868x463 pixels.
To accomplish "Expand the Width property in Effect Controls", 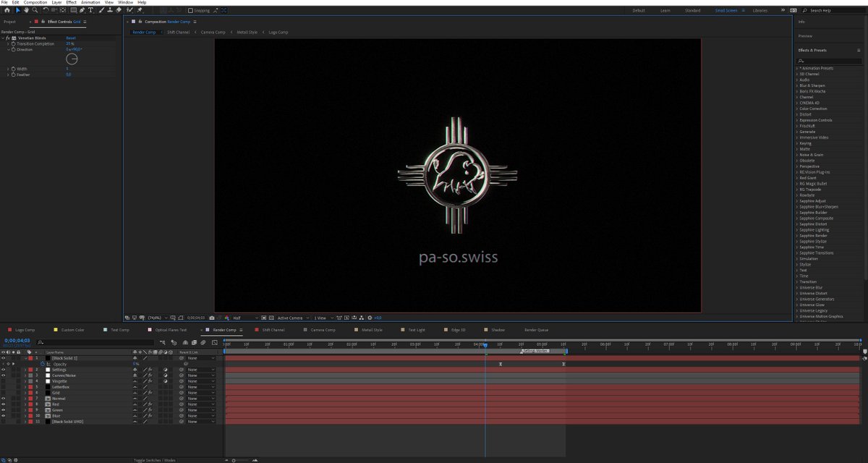I will click(8, 69).
